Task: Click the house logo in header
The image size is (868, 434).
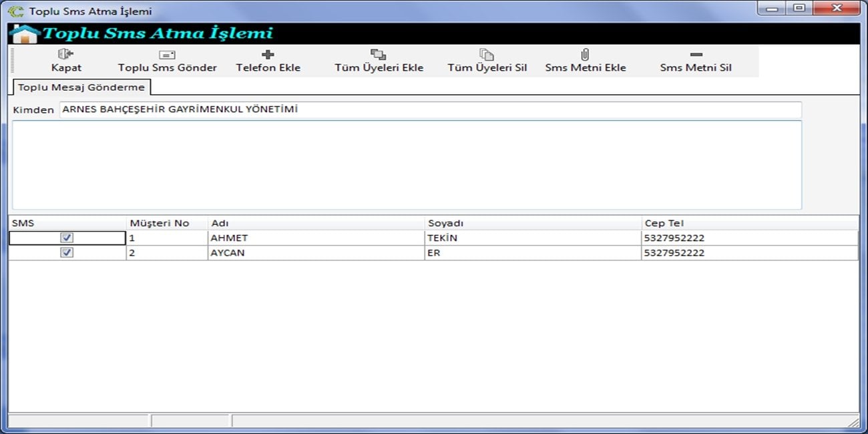Action: [x=25, y=34]
